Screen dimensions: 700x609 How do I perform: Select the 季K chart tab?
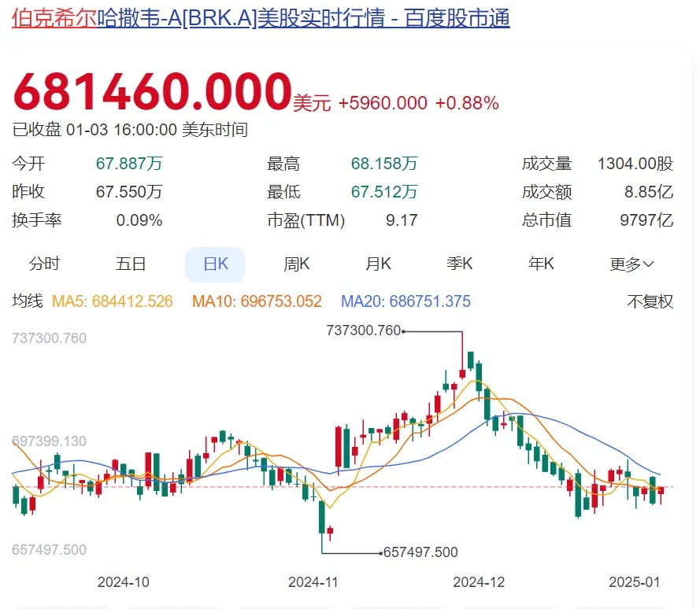coord(459,264)
